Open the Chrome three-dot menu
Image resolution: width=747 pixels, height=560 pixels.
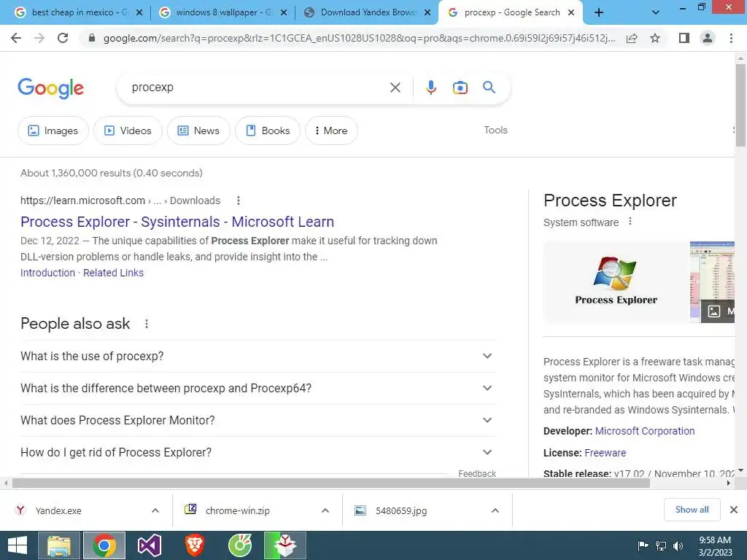[x=731, y=38]
